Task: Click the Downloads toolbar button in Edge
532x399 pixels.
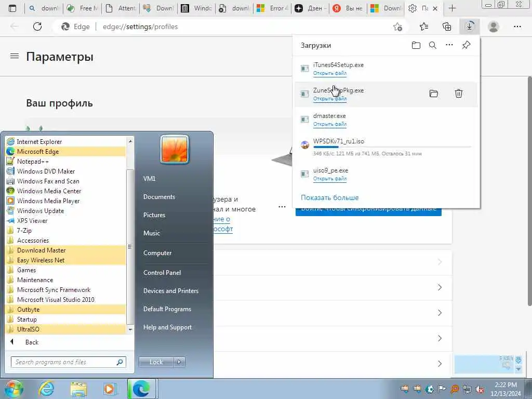Action: pos(470,26)
